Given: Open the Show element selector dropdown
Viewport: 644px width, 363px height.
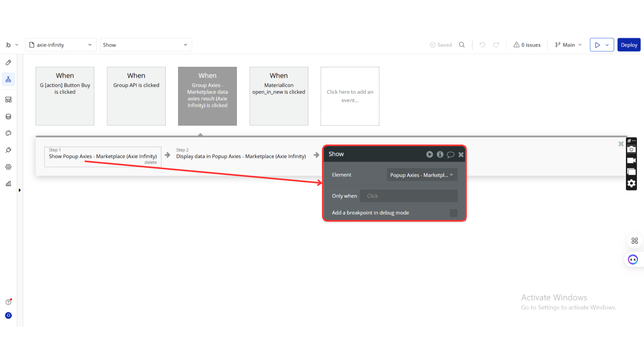Looking at the screenshot, I should click(x=146, y=45).
